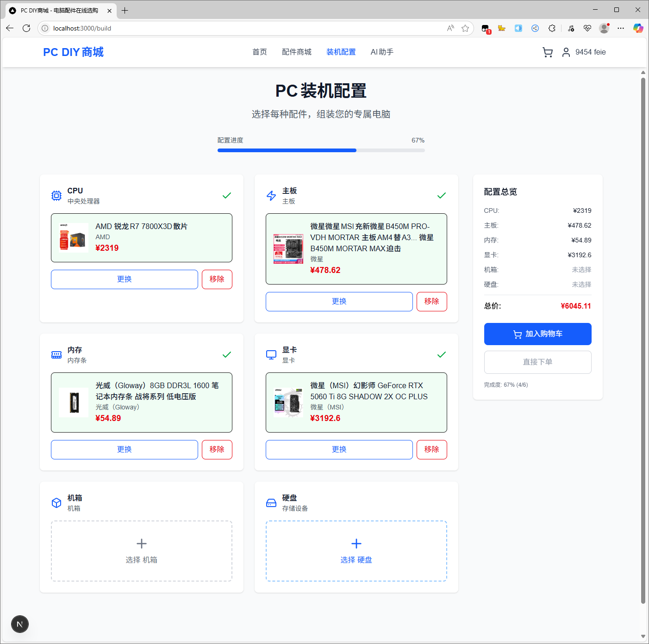Click the user profile icon
Screen dimensions: 649x644
566,52
